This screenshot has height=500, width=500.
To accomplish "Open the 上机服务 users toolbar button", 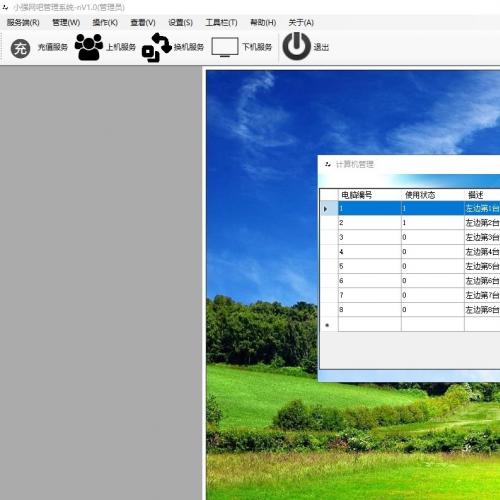I will click(x=105, y=47).
